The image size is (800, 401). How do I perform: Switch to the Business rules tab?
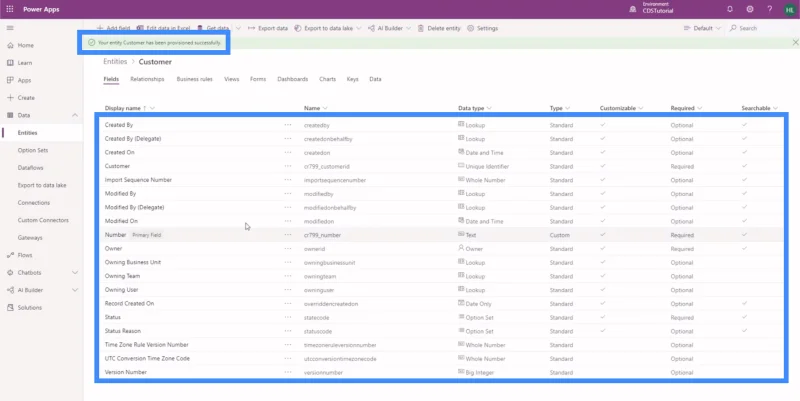(x=194, y=79)
